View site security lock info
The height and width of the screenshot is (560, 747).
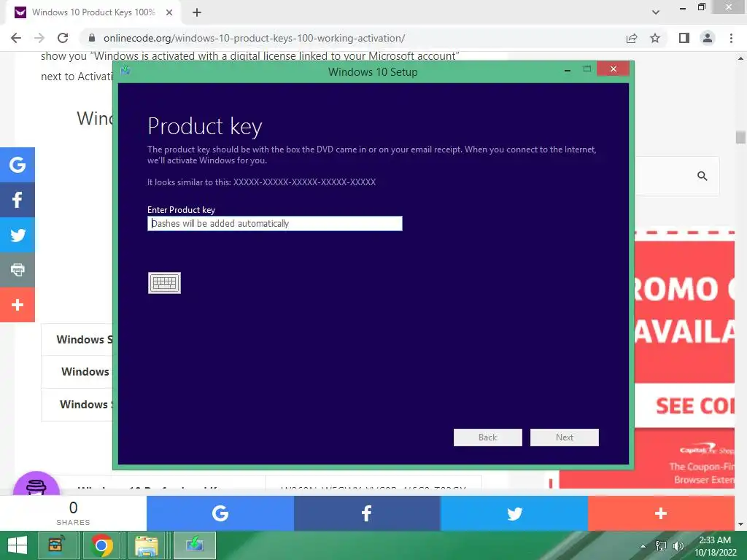[x=92, y=38]
